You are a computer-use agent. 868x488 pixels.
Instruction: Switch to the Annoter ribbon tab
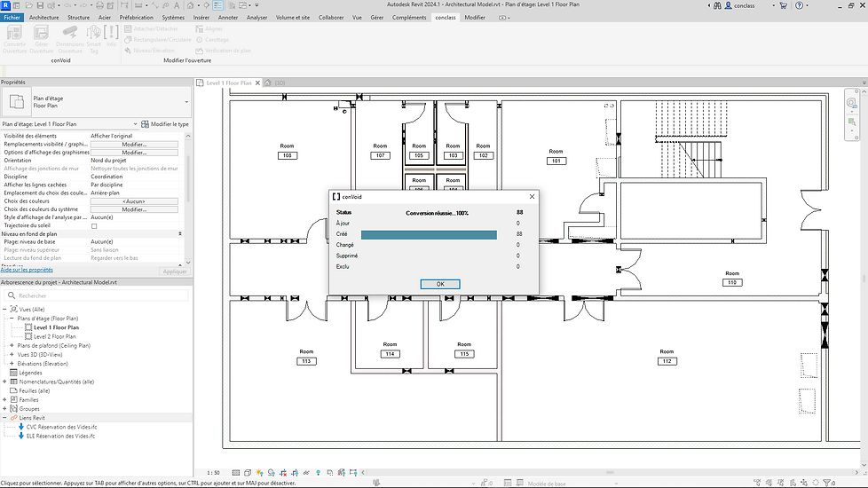tap(228, 17)
